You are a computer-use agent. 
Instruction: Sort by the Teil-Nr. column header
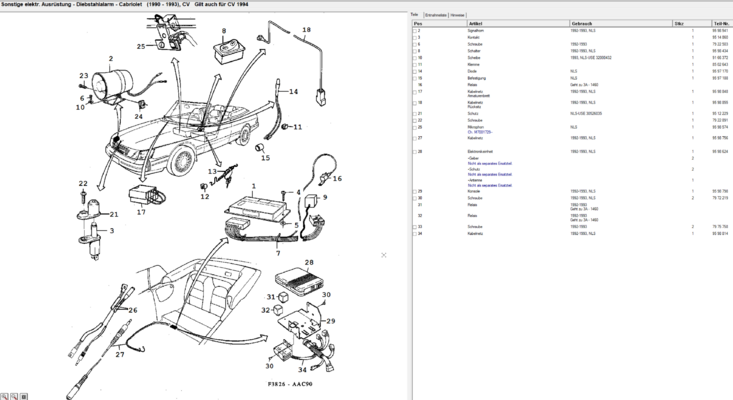tap(721, 23)
